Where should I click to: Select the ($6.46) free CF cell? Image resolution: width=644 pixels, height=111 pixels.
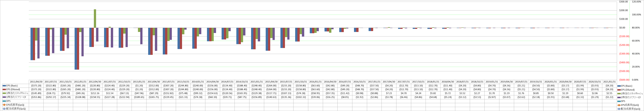pyautogui.click(x=404, y=97)
